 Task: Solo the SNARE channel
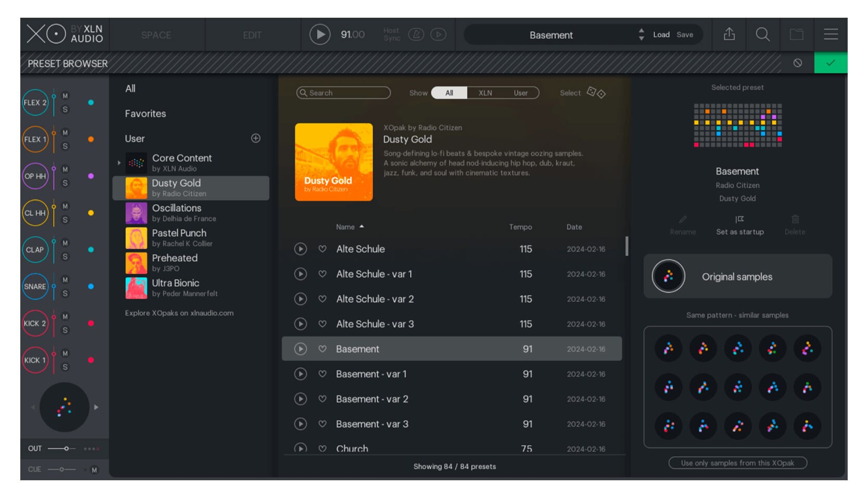[x=65, y=293]
